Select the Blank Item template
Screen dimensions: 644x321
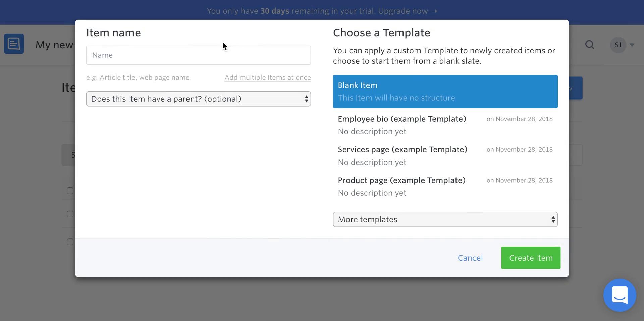point(445,91)
